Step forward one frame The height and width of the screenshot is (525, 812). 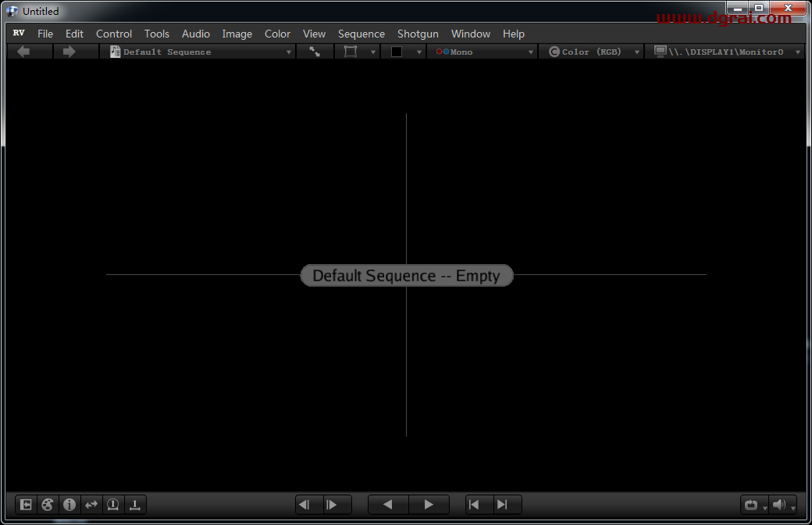[x=331, y=505]
